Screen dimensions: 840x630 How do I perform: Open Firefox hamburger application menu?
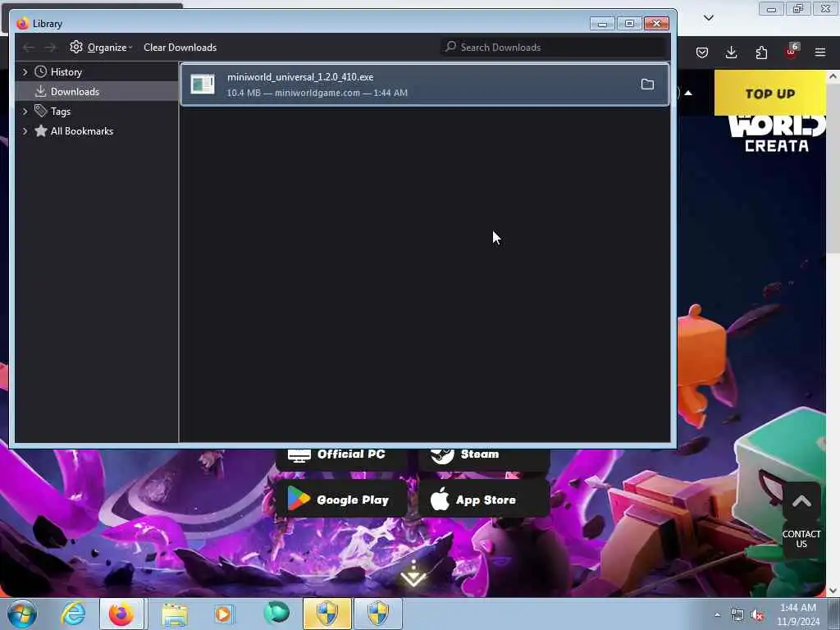pos(820,52)
